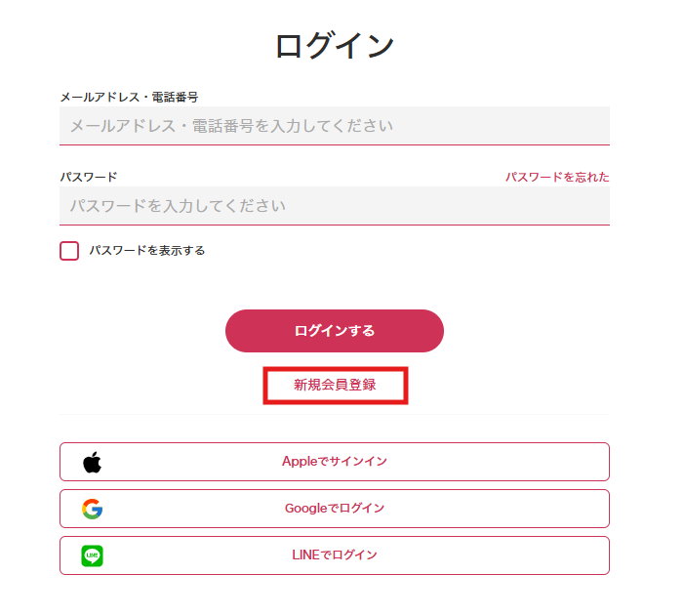Screen dimensions: 684x616
Task: Open the 新規会員登録 link
Action: [335, 385]
